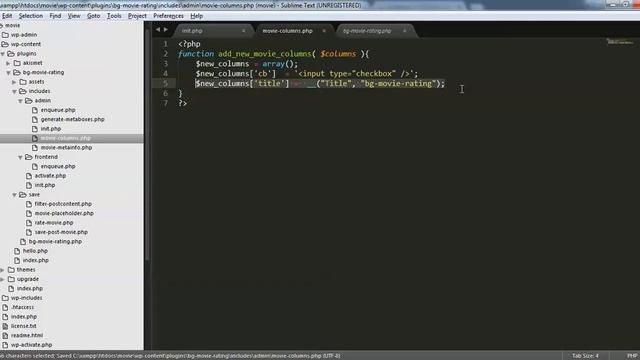Close the bg-movie-rating.php tab

[404, 31]
